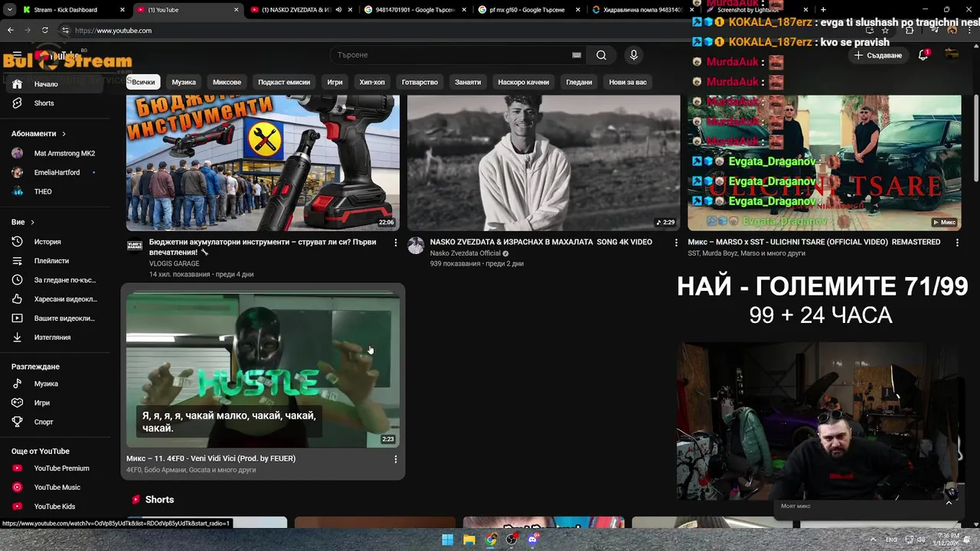
Task: Open Playlists (Плейлисти) in sidebar
Action: click(x=55, y=261)
